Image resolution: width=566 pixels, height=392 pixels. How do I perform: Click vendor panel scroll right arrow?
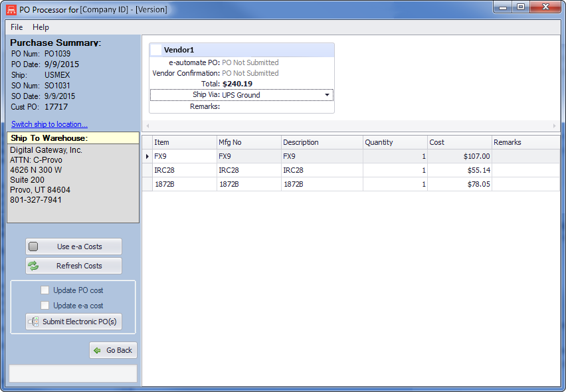(x=555, y=126)
